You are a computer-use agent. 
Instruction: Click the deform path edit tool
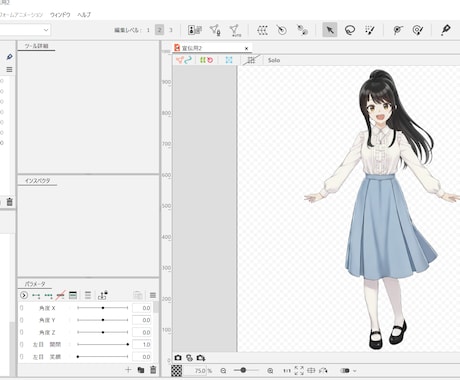click(x=418, y=30)
